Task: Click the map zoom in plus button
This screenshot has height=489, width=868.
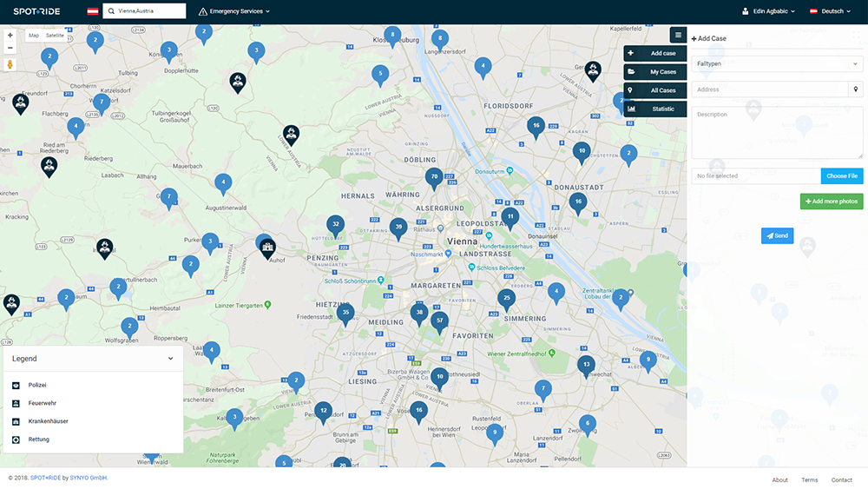Action: 10,36
